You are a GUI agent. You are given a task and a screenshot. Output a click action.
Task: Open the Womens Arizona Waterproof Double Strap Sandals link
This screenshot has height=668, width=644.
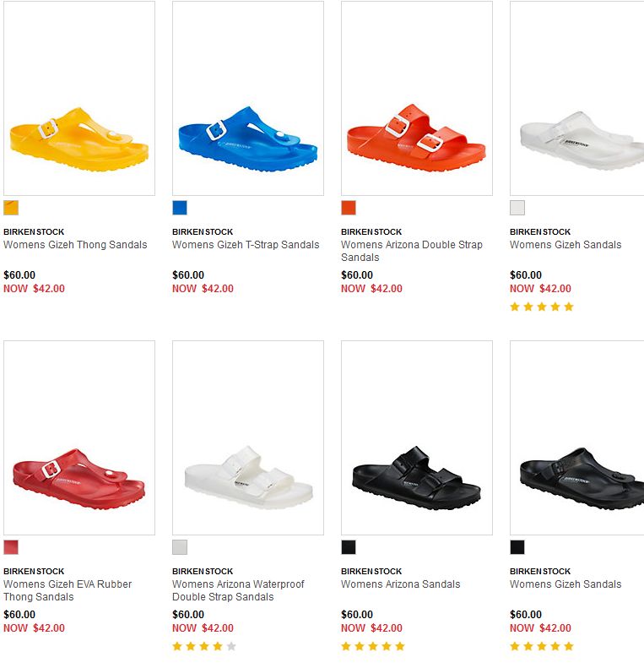click(x=238, y=590)
